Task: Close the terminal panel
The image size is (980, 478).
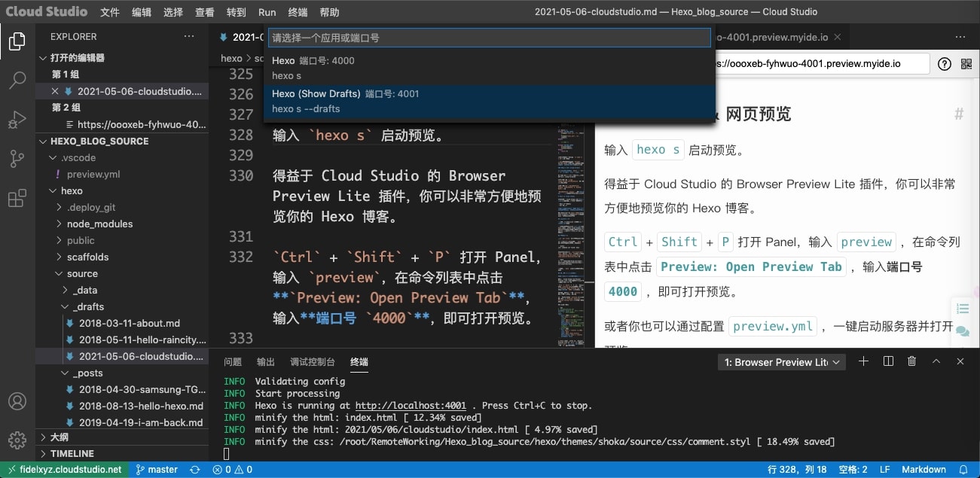Action: (960, 361)
